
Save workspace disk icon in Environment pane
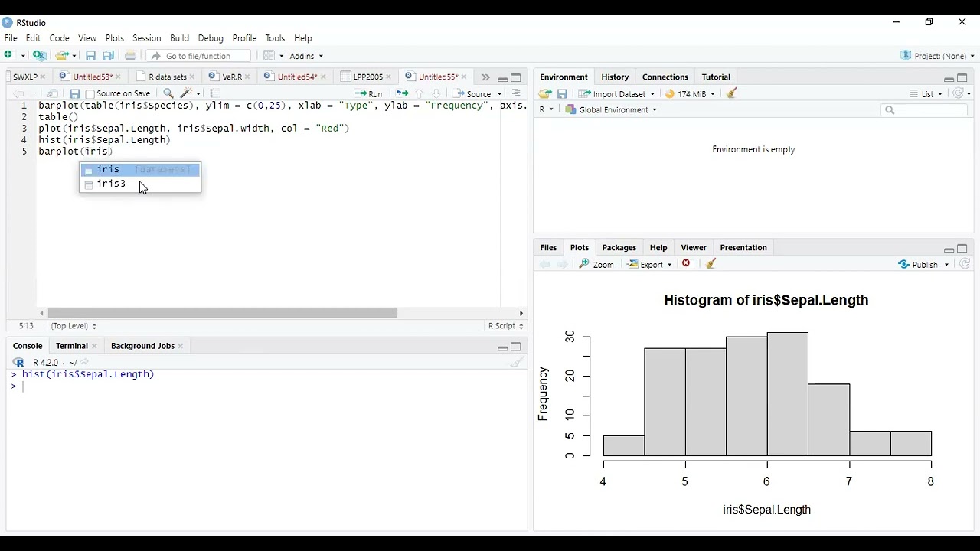[562, 93]
